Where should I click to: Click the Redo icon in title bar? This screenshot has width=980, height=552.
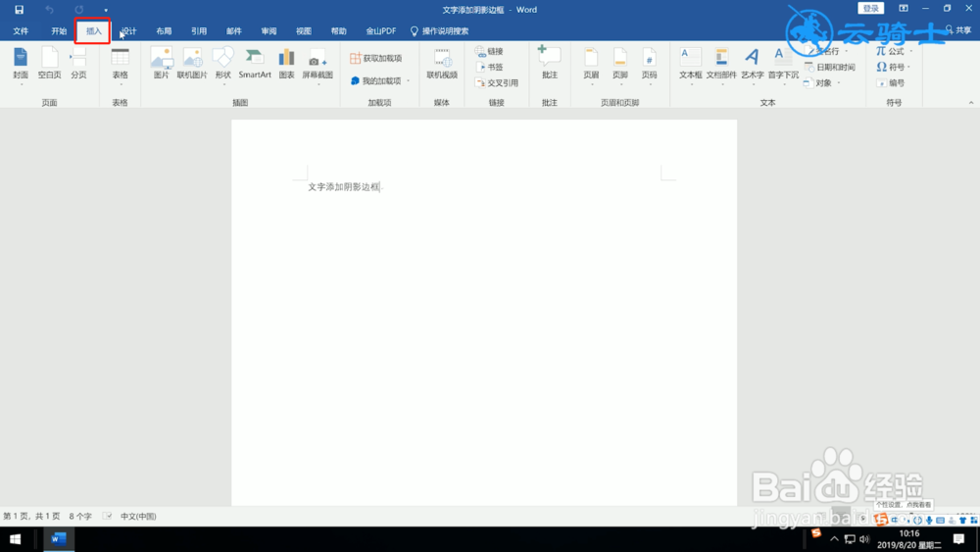pyautogui.click(x=78, y=10)
